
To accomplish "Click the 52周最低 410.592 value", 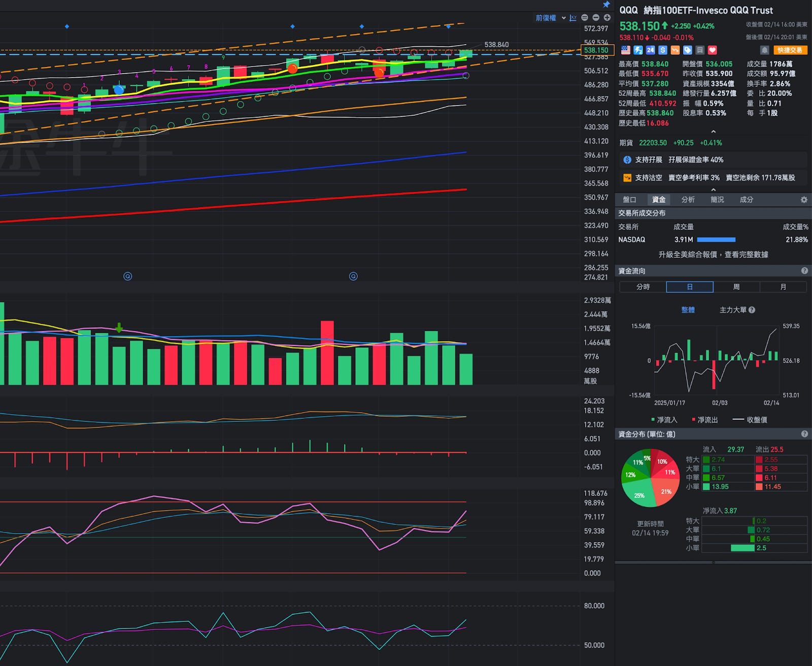I will 663,104.
